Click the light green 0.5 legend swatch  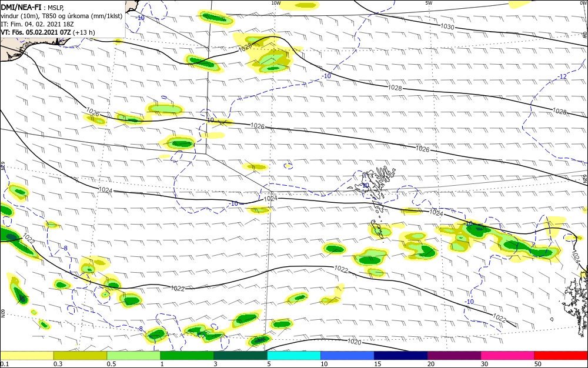point(133,356)
